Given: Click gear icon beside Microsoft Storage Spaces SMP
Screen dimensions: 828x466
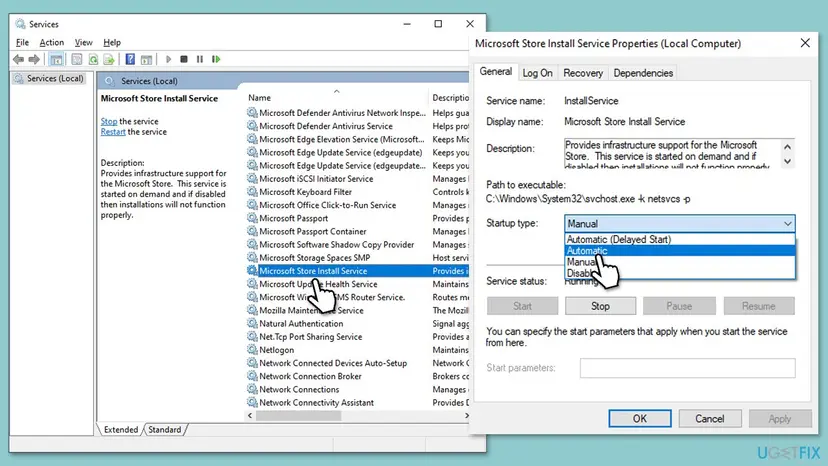Looking at the screenshot, I should point(252,257).
